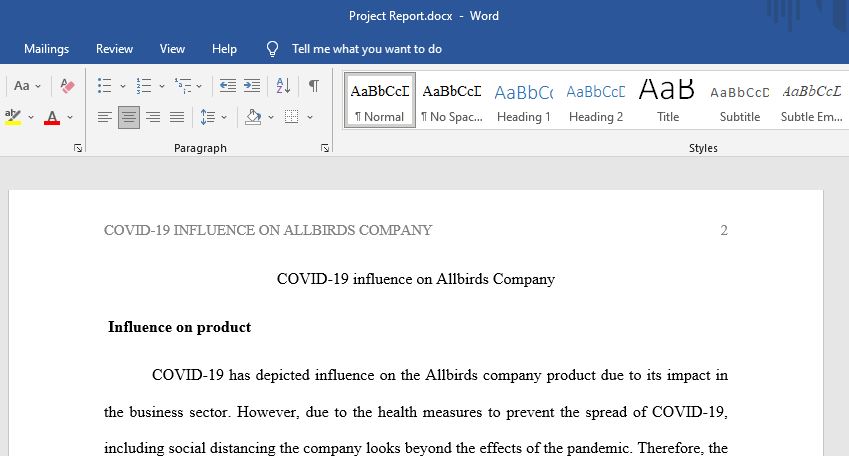This screenshot has height=456, width=849.
Task: Increase the paragraph indent
Action: click(x=252, y=86)
